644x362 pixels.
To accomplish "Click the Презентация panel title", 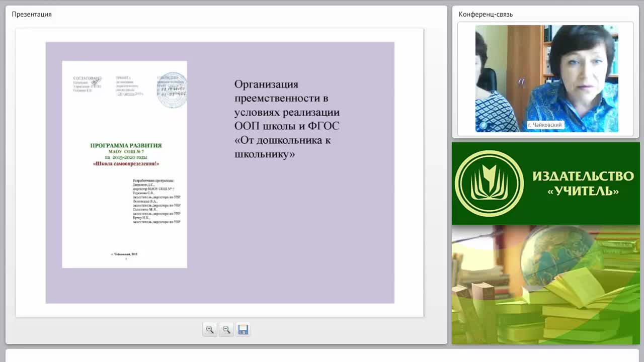I will pos(32,14).
